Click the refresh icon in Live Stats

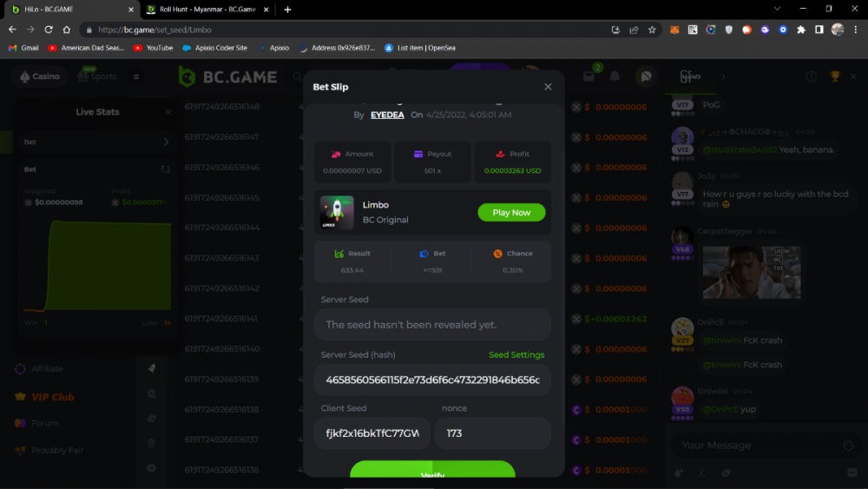(166, 169)
